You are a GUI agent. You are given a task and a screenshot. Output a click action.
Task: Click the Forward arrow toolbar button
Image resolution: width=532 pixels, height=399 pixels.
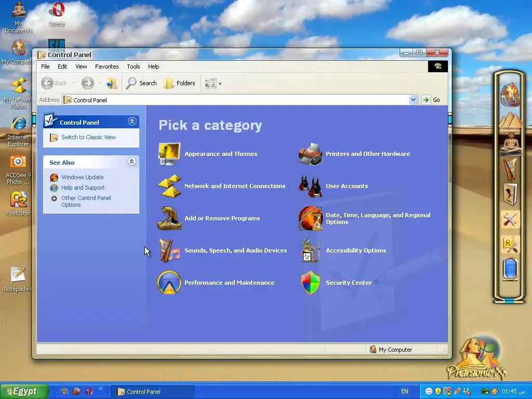(x=87, y=83)
